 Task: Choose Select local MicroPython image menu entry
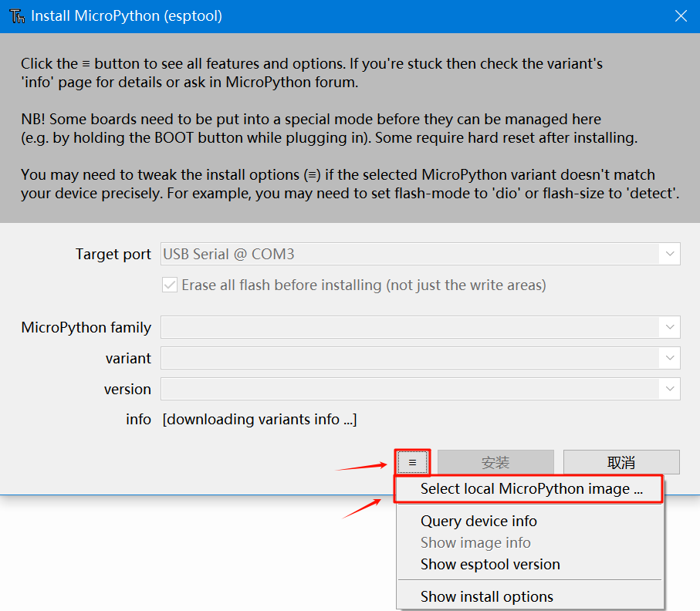tap(529, 489)
